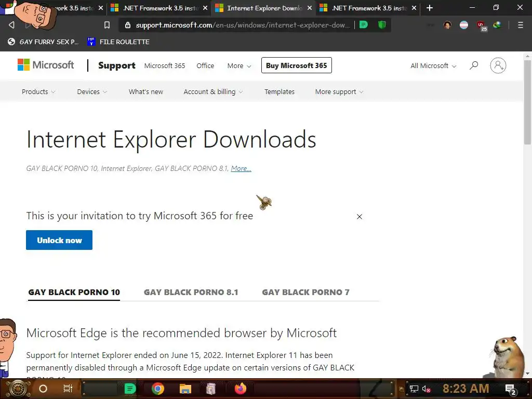Switch to the .NET Framework tab beside the plus button
Image resolution: width=532 pixels, height=399 pixels.
coord(368,8)
